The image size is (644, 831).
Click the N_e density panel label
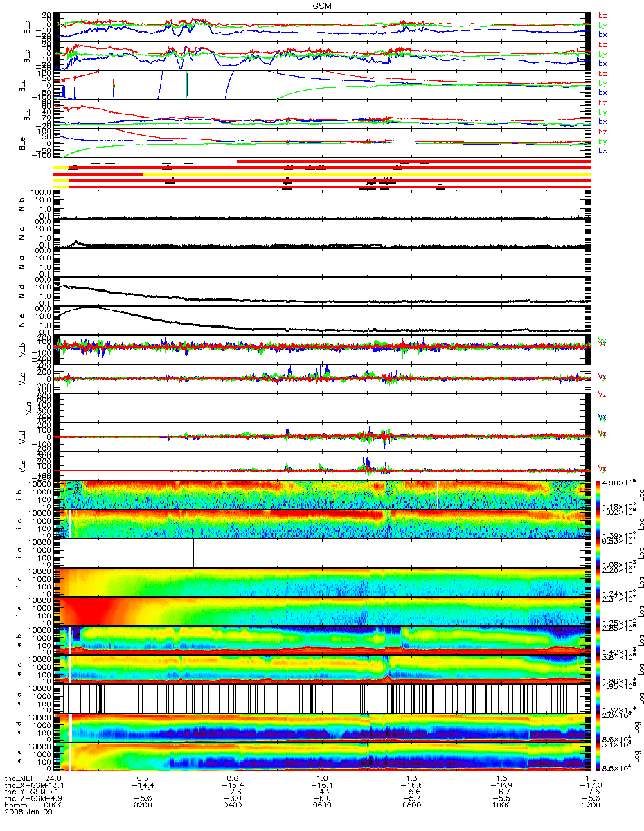pyautogui.click(x=21, y=321)
